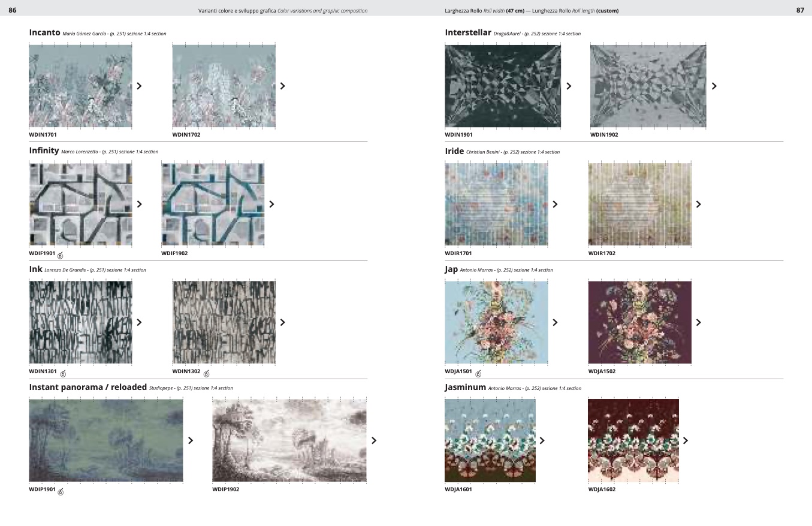This screenshot has height=526, width=812.
Task: Click the WDIR1702 product code label
Action: coord(602,253)
